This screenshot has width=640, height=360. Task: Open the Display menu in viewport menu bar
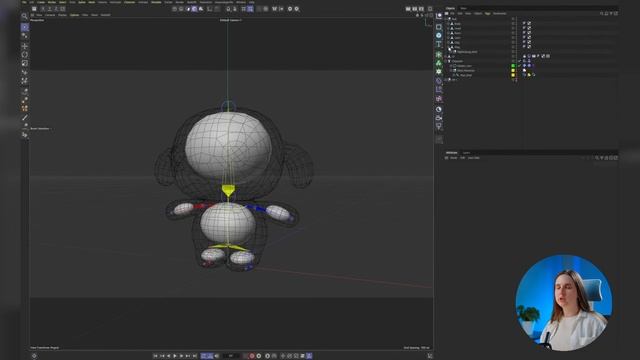click(x=62, y=15)
